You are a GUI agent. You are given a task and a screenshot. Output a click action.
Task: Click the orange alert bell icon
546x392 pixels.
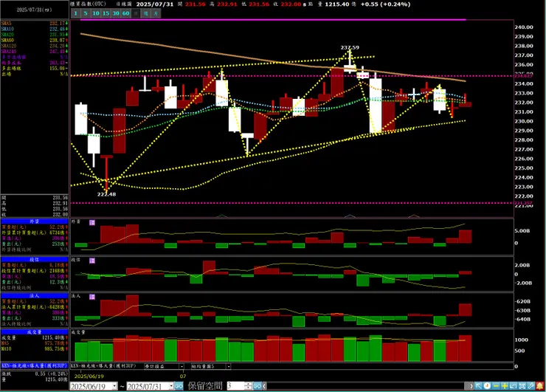click(540, 386)
